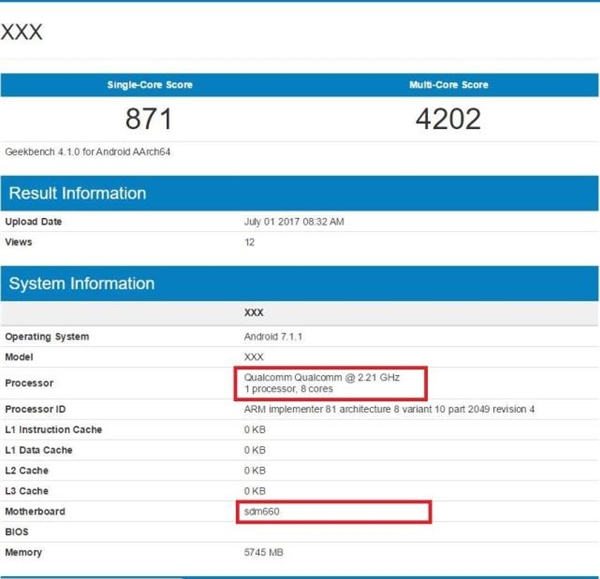Click the Multi-Core Score header
600x579 pixels.
(x=449, y=85)
